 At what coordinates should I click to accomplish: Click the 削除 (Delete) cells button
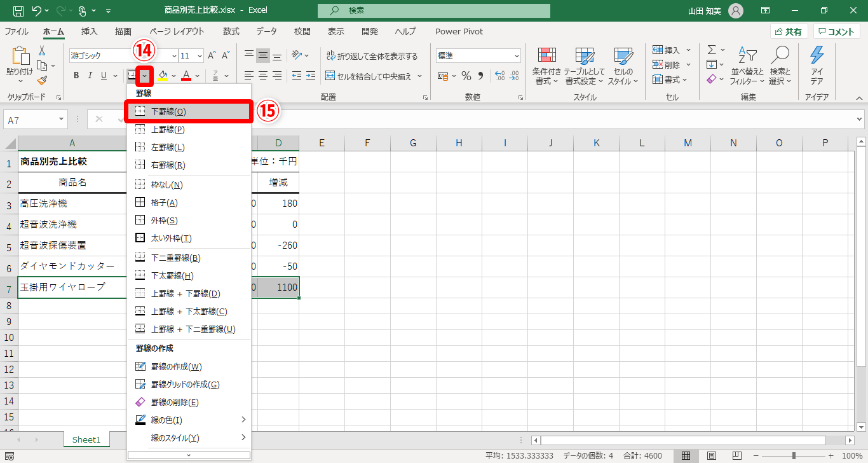pos(670,65)
